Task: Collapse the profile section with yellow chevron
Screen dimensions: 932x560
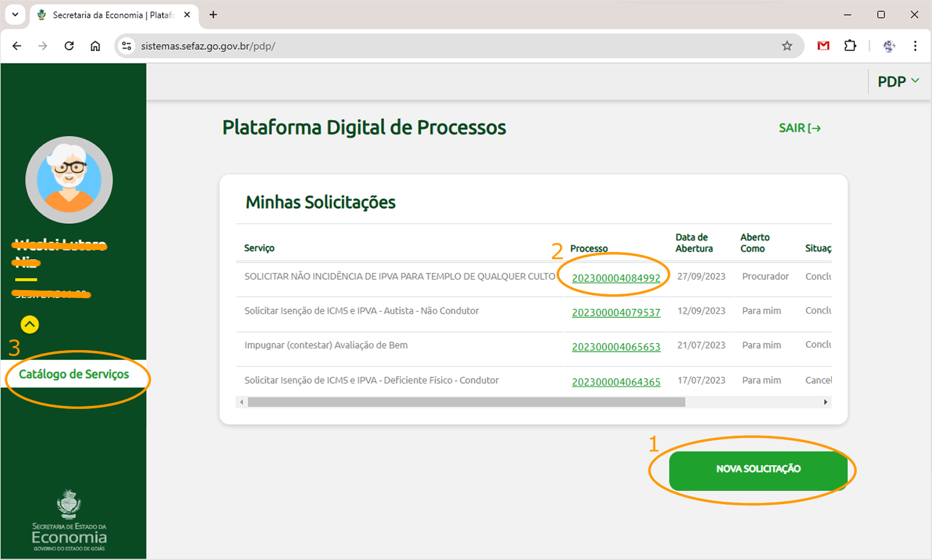Action: [29, 325]
